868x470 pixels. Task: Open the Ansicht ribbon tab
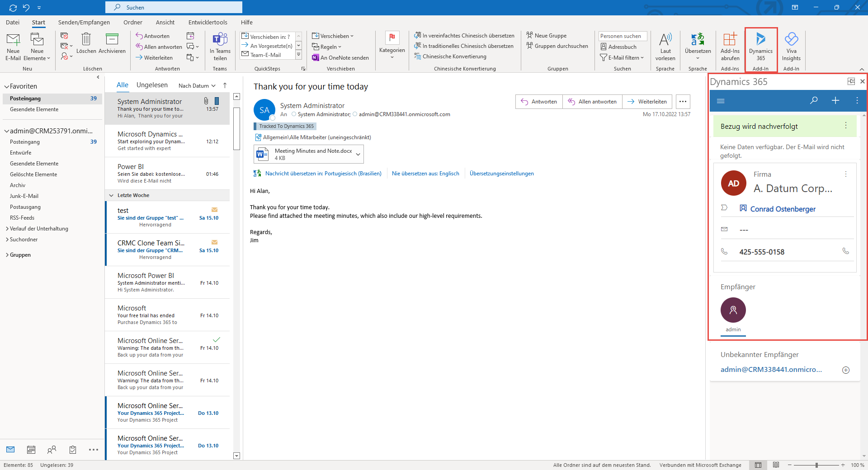[165, 22]
